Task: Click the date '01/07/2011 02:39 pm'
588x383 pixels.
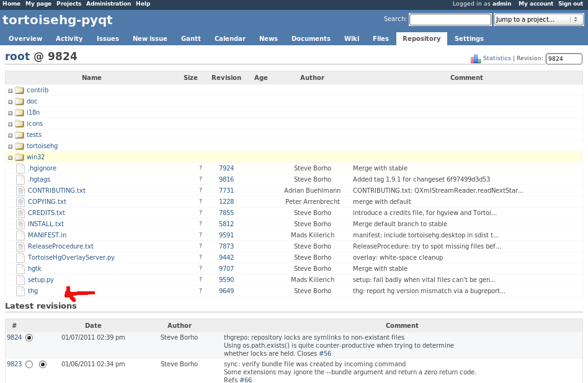Action: pyautogui.click(x=94, y=337)
